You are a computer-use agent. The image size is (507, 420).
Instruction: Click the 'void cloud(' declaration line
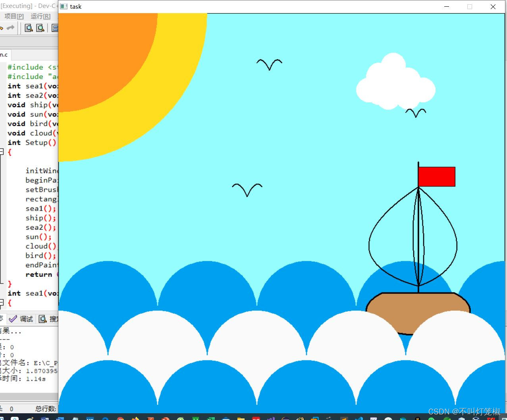point(33,133)
